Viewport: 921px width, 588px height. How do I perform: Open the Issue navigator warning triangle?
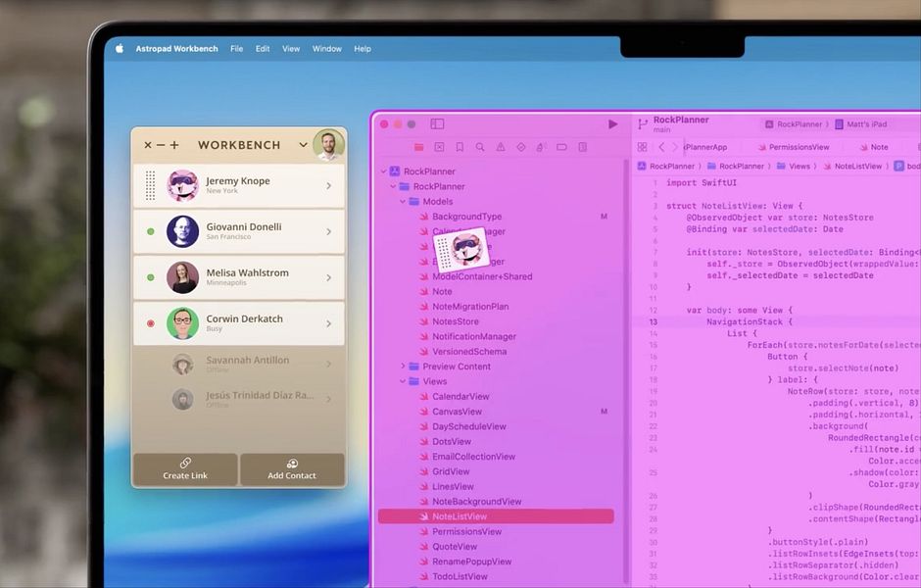[501, 147]
